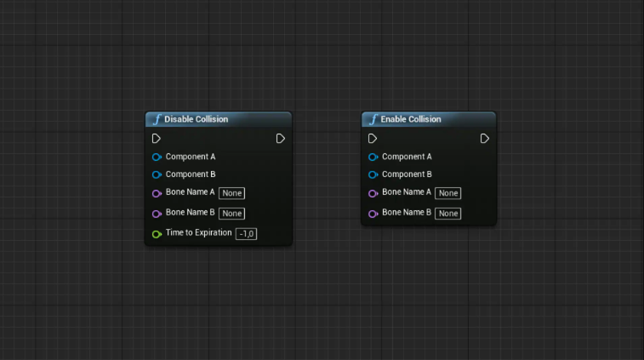This screenshot has height=360, width=644.
Task: Click function icon on Enable Collision node
Action: [373, 119]
